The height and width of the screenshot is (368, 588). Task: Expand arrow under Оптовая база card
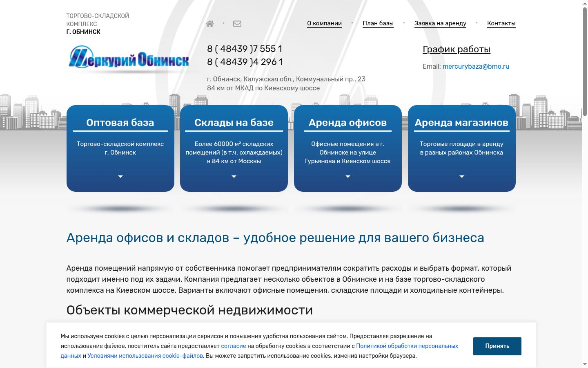click(120, 177)
